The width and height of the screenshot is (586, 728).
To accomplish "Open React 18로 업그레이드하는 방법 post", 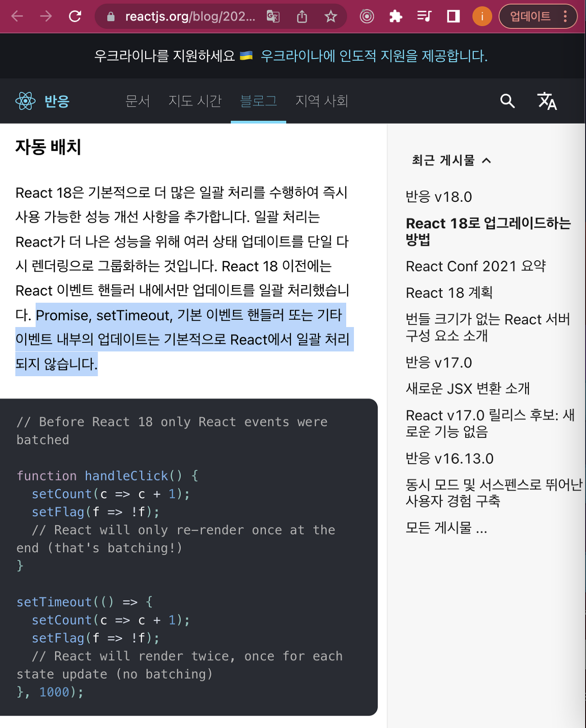I will pos(488,231).
